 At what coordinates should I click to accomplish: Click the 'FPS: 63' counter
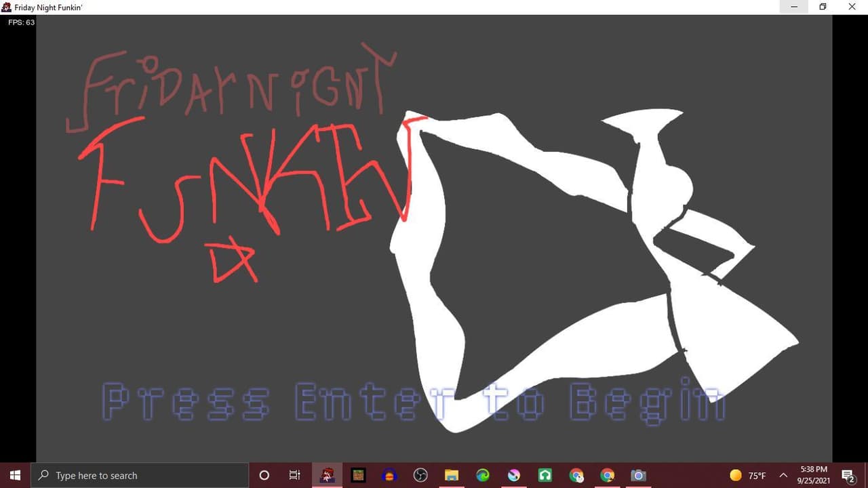pyautogui.click(x=21, y=22)
